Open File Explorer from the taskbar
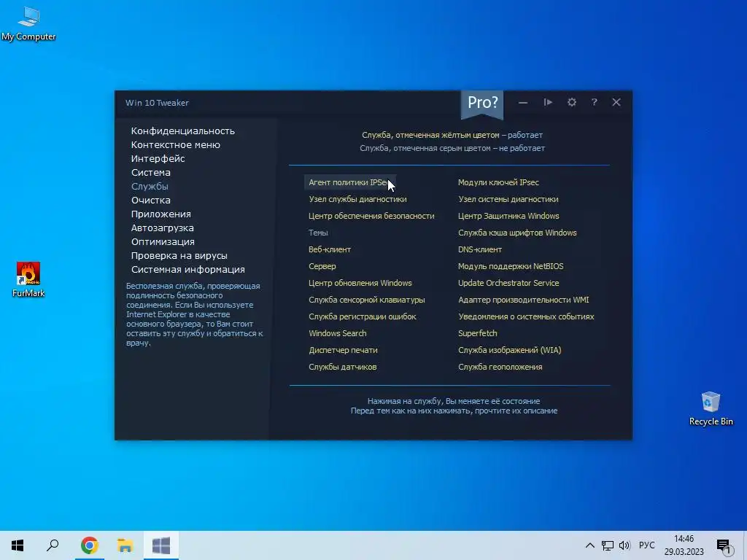 tap(125, 545)
